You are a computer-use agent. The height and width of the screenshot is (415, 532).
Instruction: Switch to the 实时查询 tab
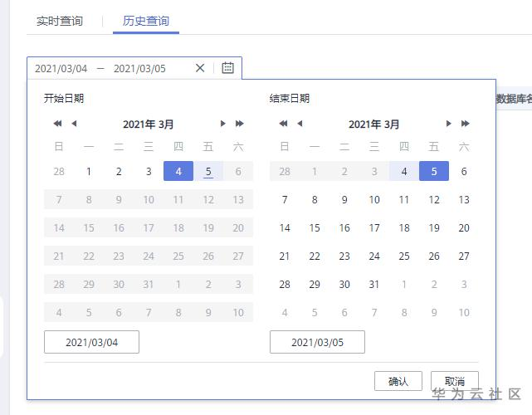[x=60, y=21]
